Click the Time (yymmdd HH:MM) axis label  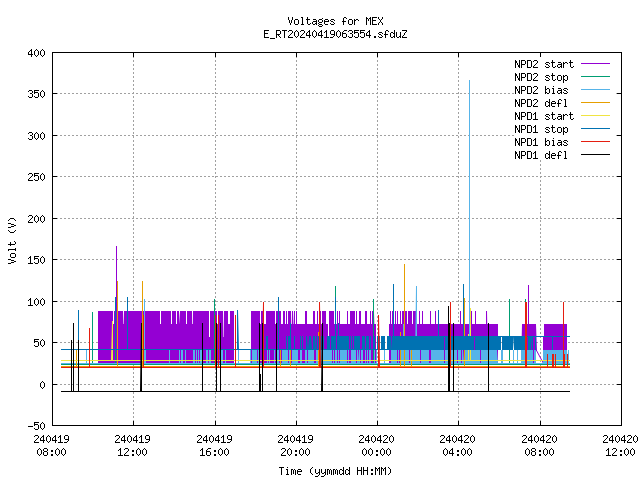click(x=335, y=471)
